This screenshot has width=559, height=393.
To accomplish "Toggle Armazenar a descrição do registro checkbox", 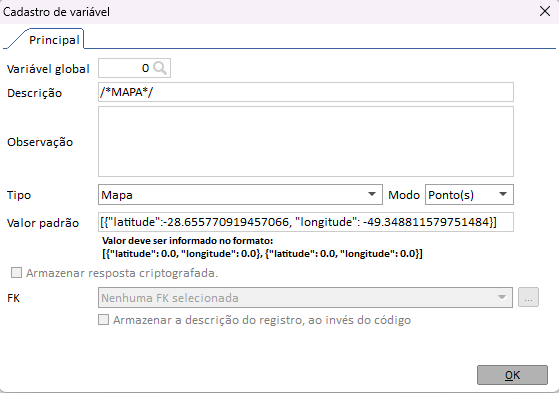I will tap(103, 320).
